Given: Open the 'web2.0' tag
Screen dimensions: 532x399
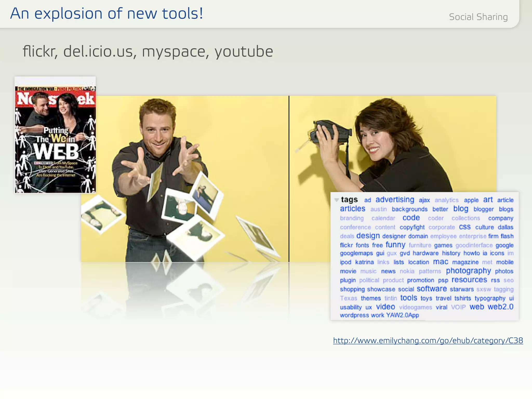Looking at the screenshot, I should [500, 307].
